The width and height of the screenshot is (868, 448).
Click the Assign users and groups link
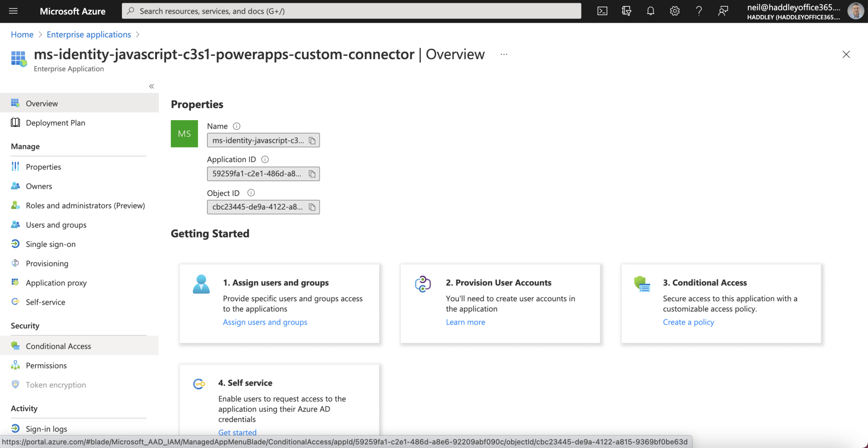click(x=265, y=322)
